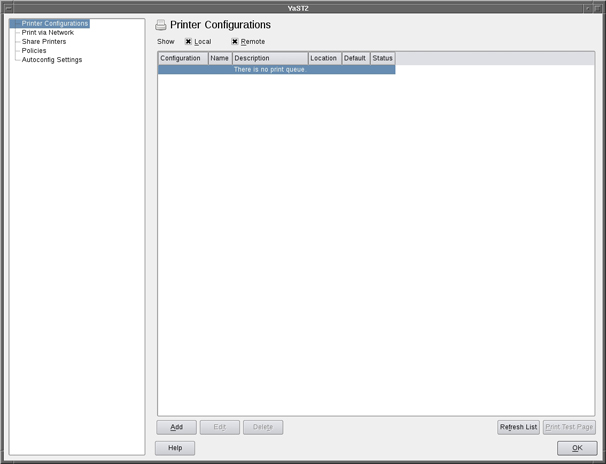
Task: Sort by the Name column header
Action: coord(220,58)
